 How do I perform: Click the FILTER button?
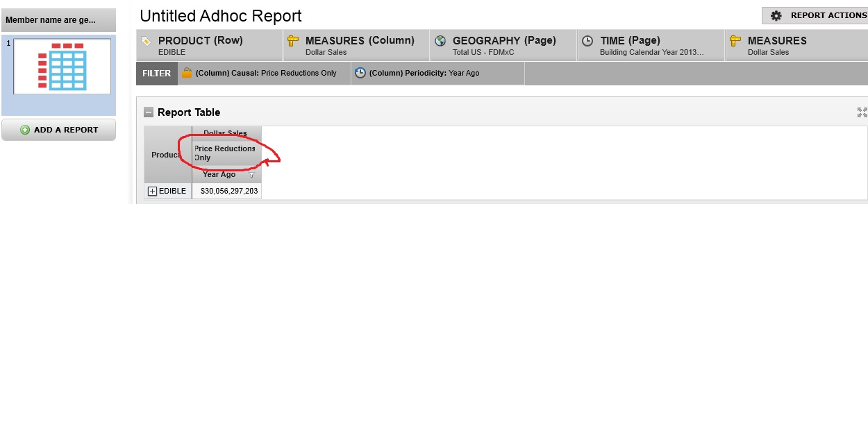pyautogui.click(x=156, y=73)
